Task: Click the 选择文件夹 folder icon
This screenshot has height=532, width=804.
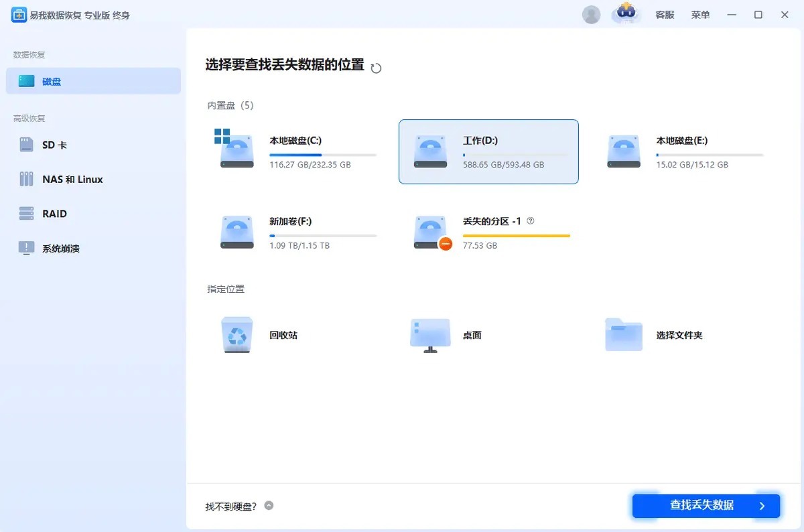Action: coord(623,335)
